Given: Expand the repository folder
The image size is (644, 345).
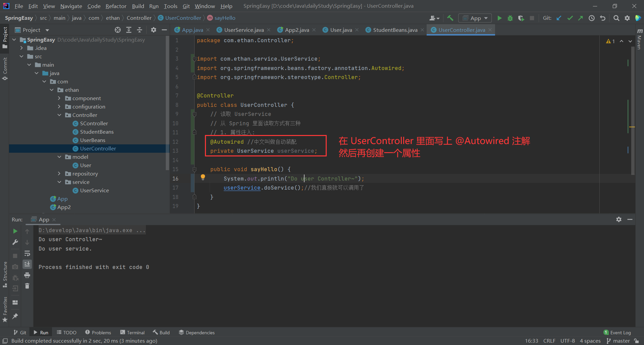Looking at the screenshot, I should [x=59, y=174].
